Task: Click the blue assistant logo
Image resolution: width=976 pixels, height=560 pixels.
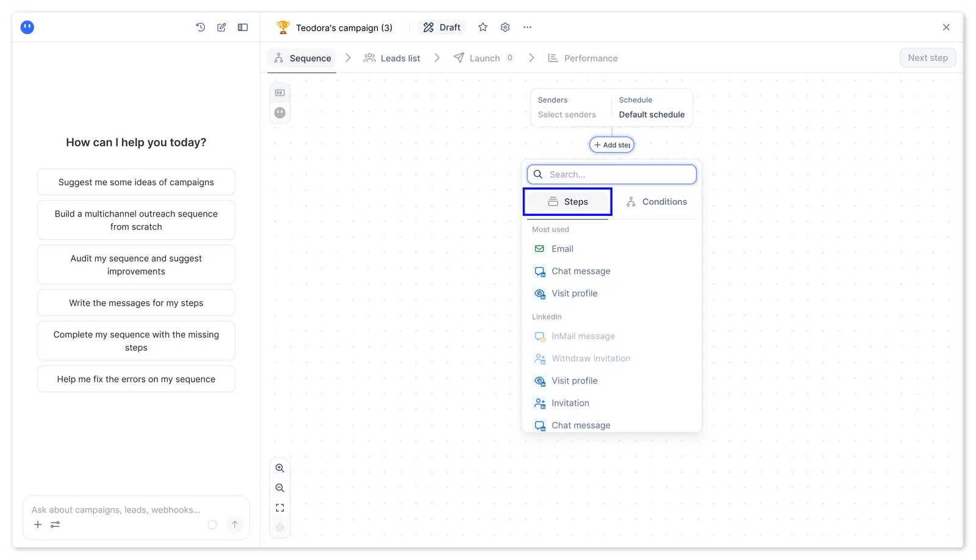Action: 27,27
